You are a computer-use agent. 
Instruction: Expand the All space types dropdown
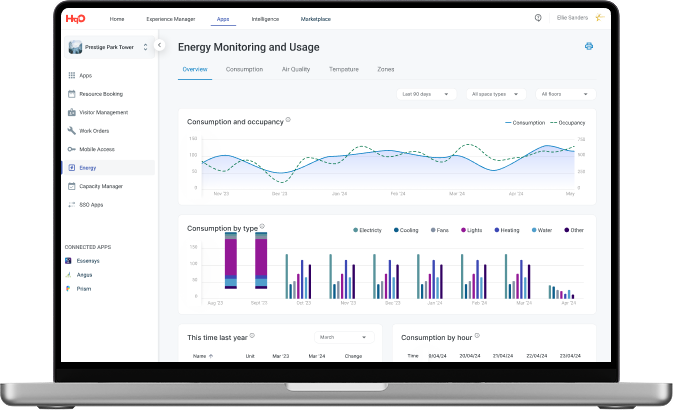pos(496,94)
